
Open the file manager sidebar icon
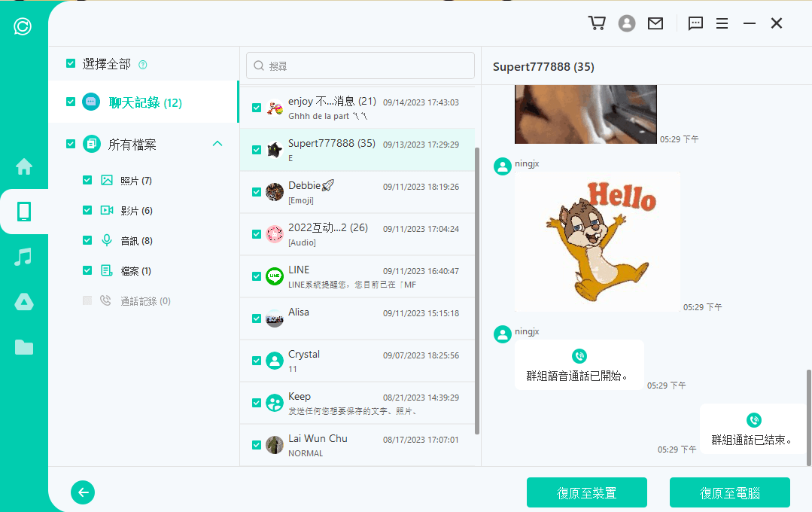click(23, 346)
